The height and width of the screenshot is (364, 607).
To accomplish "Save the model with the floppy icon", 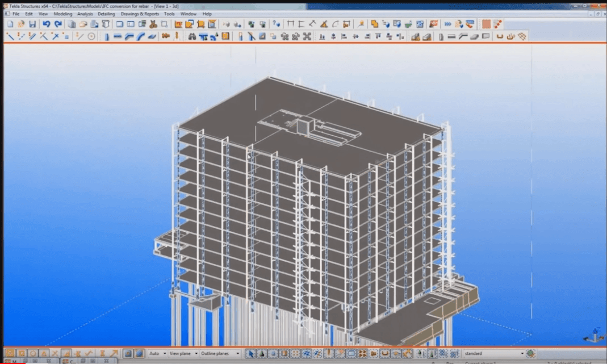I will click(32, 24).
